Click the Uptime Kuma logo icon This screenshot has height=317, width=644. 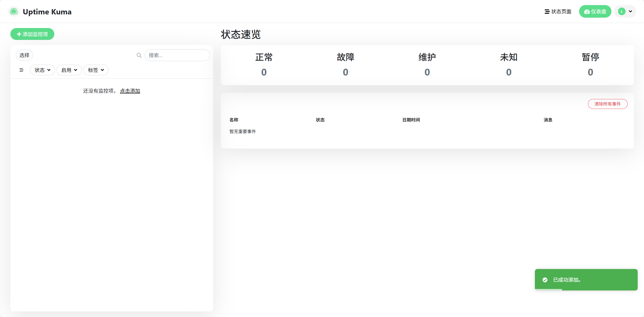pos(14,12)
